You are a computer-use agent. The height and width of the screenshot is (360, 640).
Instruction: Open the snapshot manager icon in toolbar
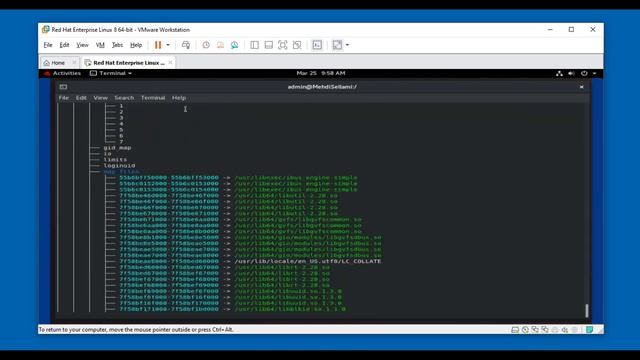(x=234, y=45)
